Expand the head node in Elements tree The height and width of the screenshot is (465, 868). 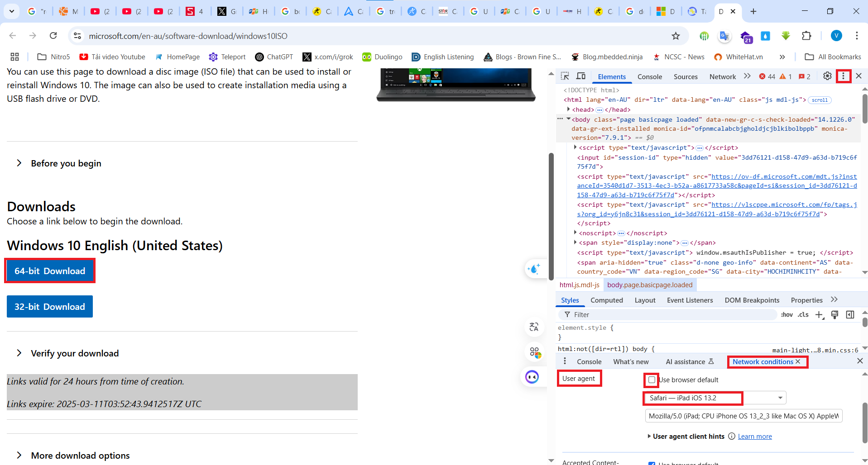coord(568,109)
